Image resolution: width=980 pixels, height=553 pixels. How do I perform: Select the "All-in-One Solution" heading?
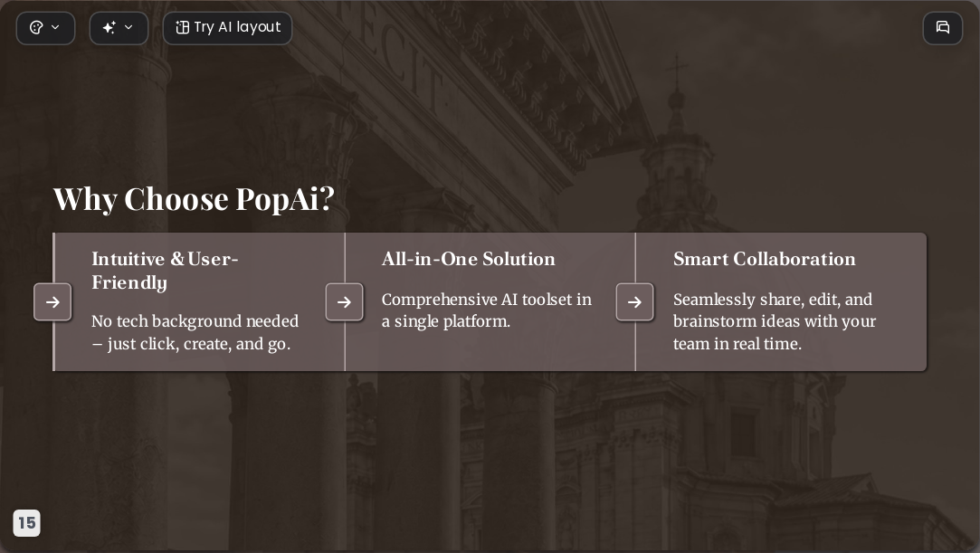(x=468, y=260)
